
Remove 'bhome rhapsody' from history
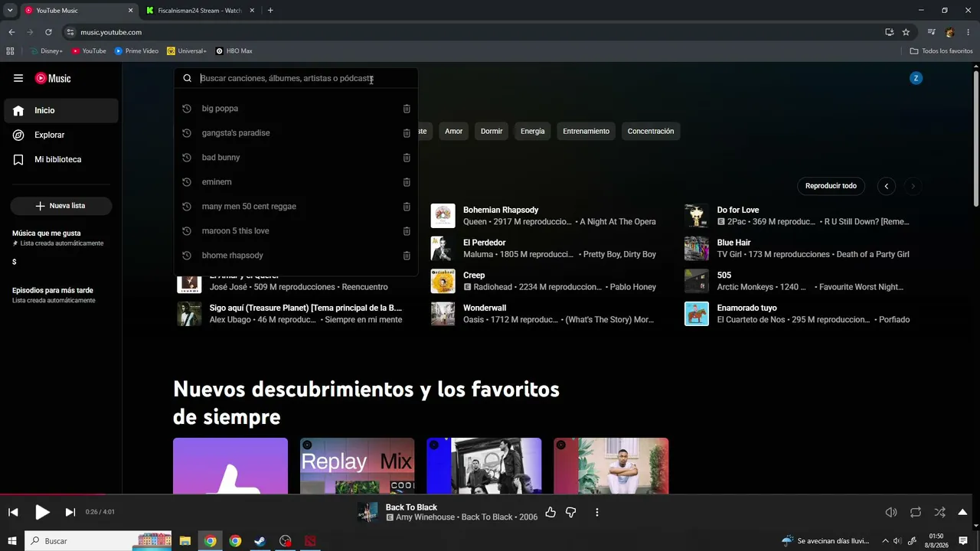click(407, 256)
